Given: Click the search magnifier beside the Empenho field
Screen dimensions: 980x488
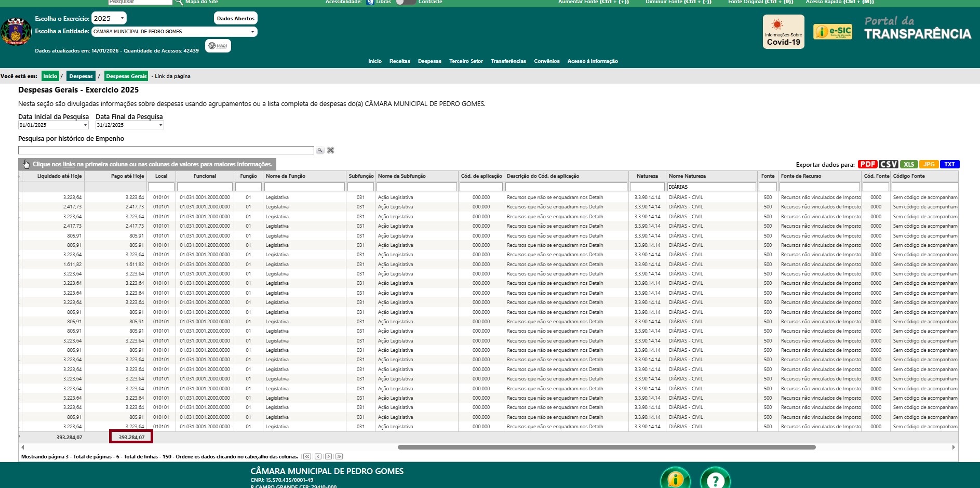Looking at the screenshot, I should pyautogui.click(x=320, y=151).
